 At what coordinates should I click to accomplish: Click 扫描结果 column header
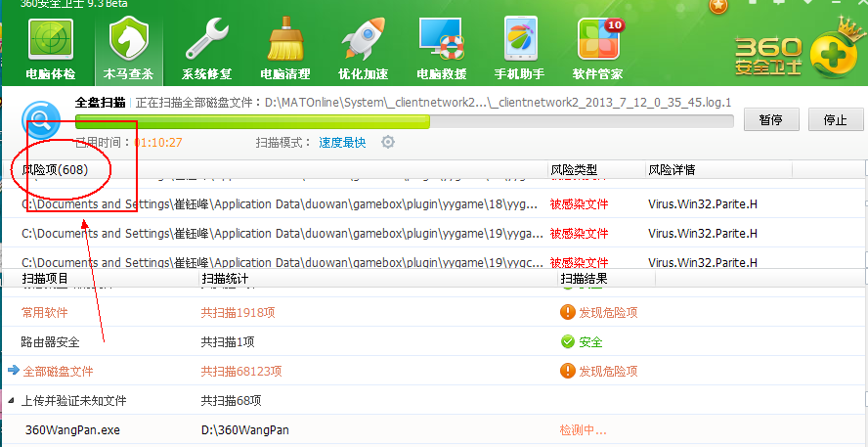[584, 279]
